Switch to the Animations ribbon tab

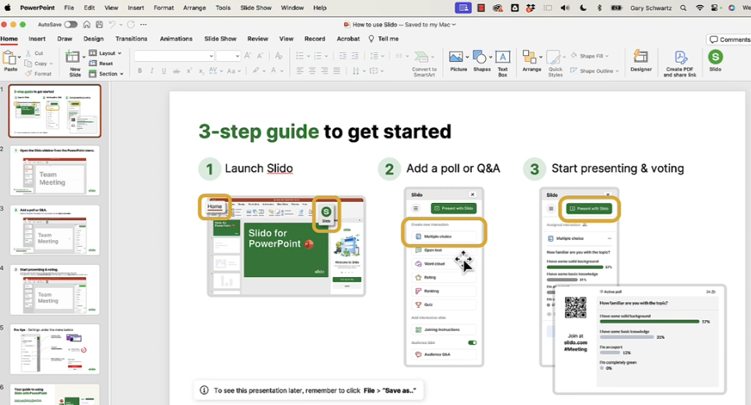click(176, 39)
